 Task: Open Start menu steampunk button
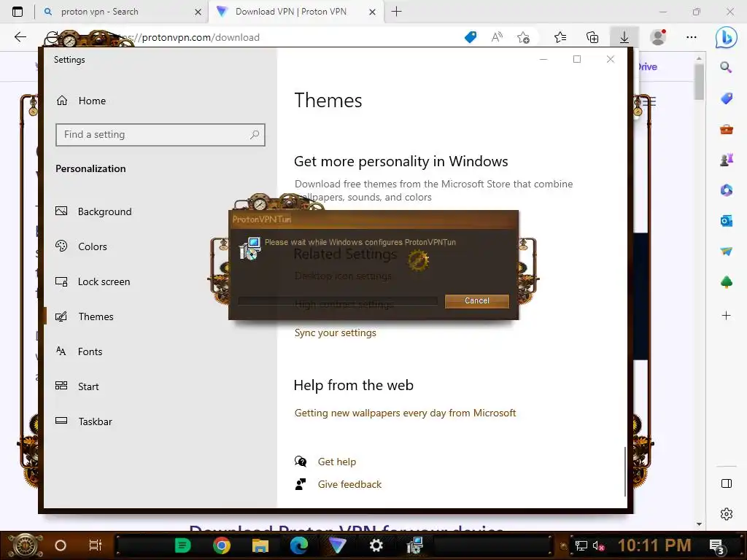[25, 545]
